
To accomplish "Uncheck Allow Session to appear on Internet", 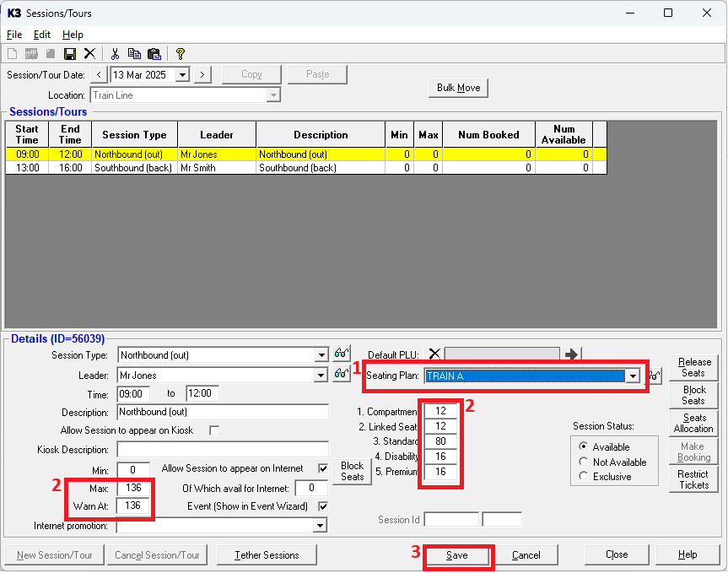I will [x=322, y=468].
